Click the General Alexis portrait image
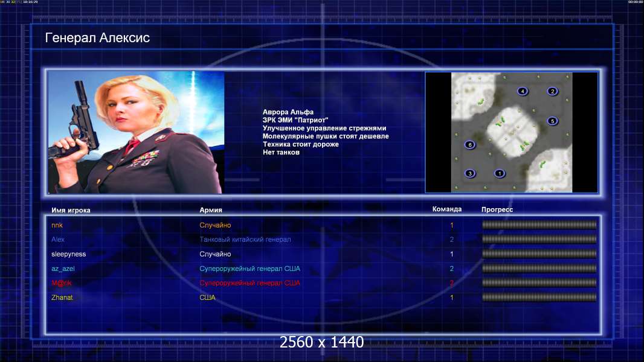 [x=136, y=132]
